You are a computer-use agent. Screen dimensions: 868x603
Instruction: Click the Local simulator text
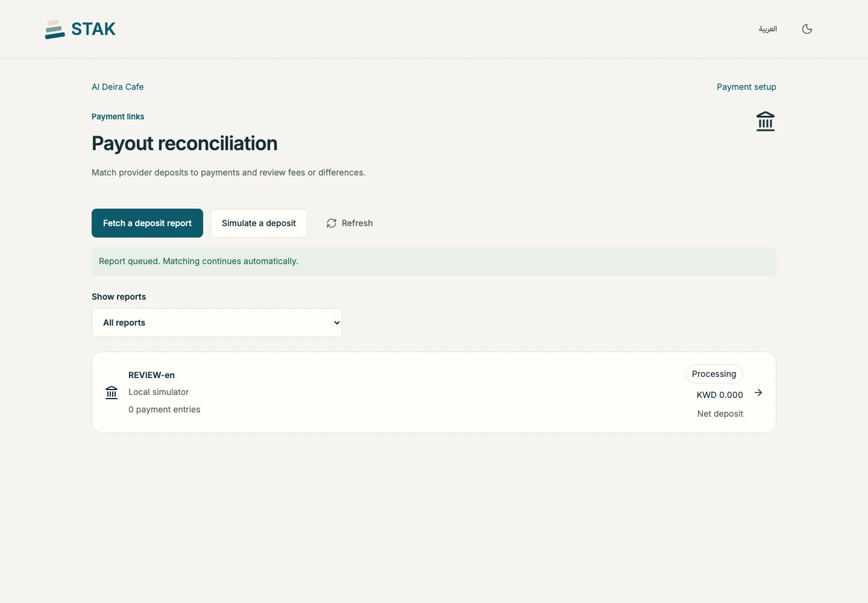[x=159, y=392]
